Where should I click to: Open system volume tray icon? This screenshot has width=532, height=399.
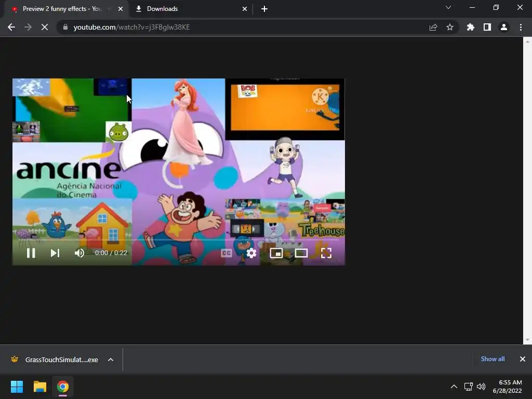pos(481,387)
